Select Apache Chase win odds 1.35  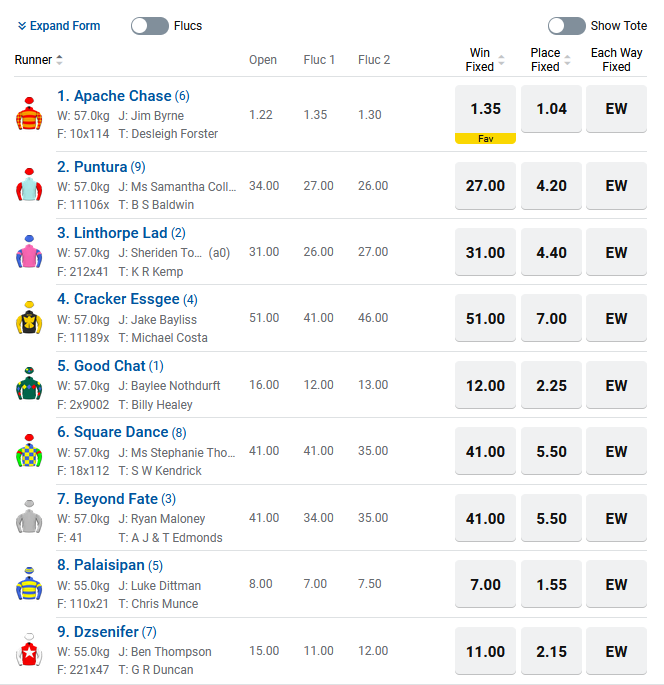[485, 109]
